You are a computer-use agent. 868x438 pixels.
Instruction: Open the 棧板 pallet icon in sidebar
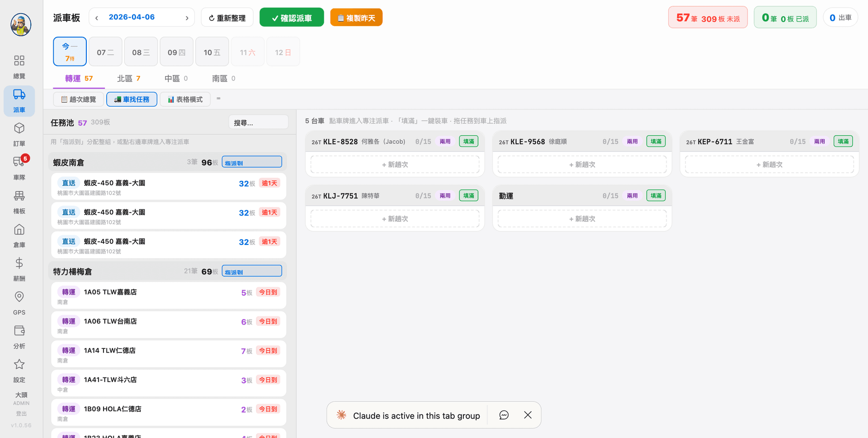point(19,196)
